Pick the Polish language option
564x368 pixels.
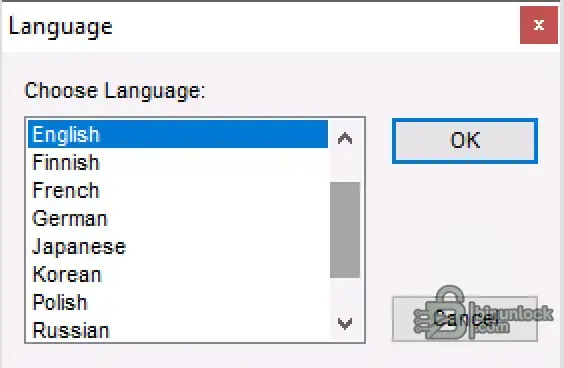(x=178, y=303)
